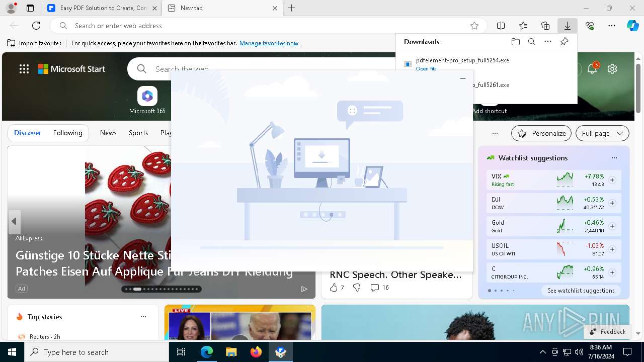
Task: Add page to favorites star icon
Action: (474, 26)
